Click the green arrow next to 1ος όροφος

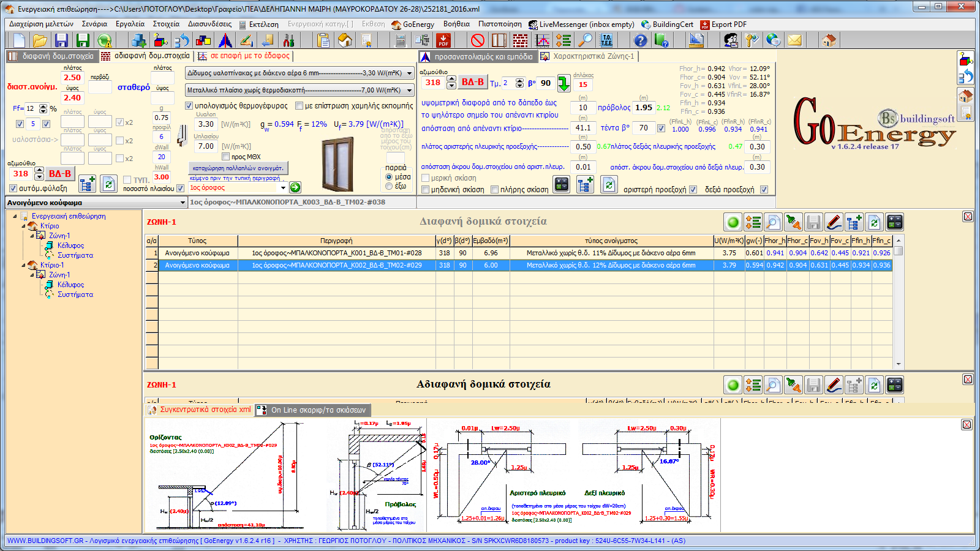(x=295, y=187)
